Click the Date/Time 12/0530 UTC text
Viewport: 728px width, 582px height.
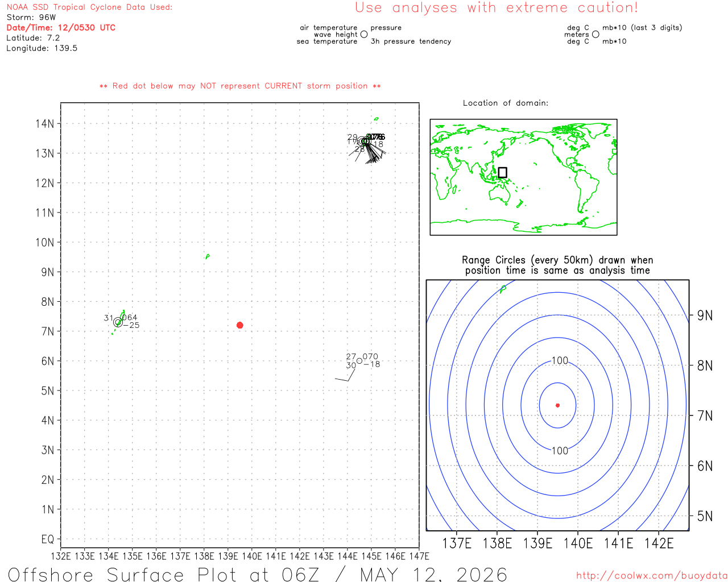coord(61,27)
